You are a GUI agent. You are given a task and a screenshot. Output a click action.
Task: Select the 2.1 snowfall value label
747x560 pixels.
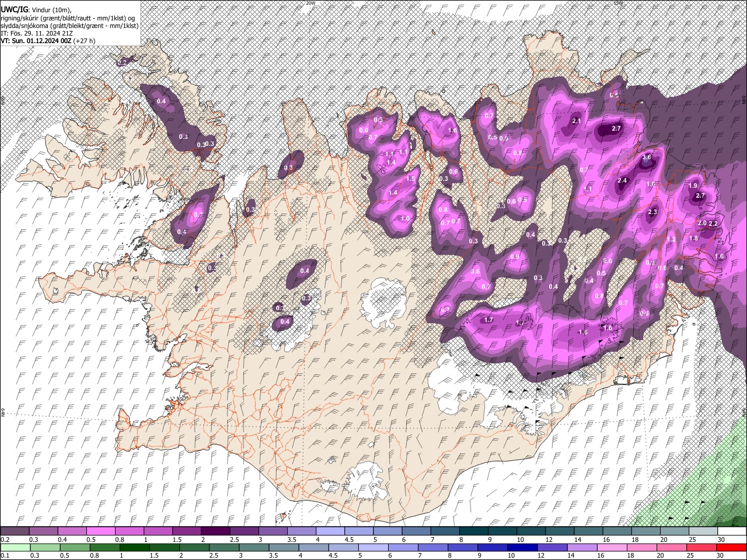[577, 121]
